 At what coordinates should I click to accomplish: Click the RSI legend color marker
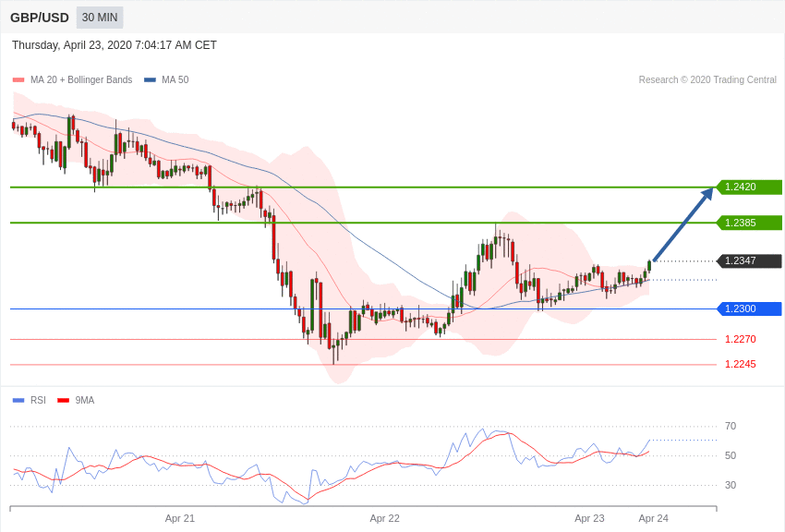(18, 400)
